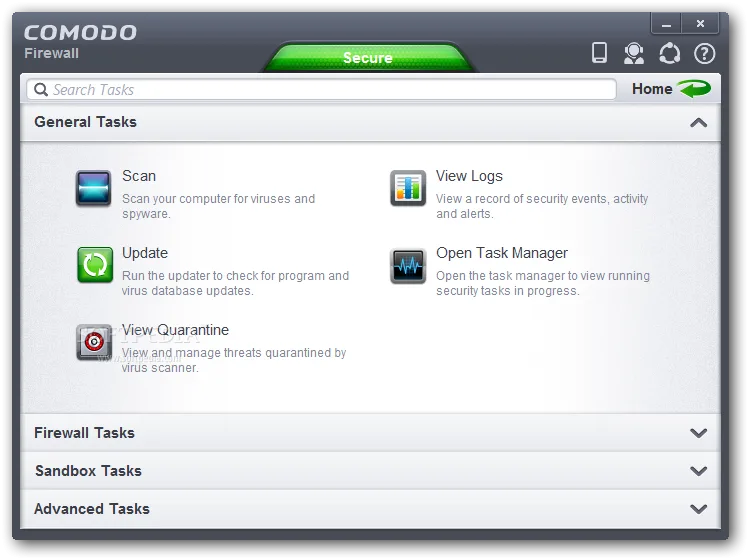749x560 pixels.
Task: Click the Home return button
Action: pos(671,89)
